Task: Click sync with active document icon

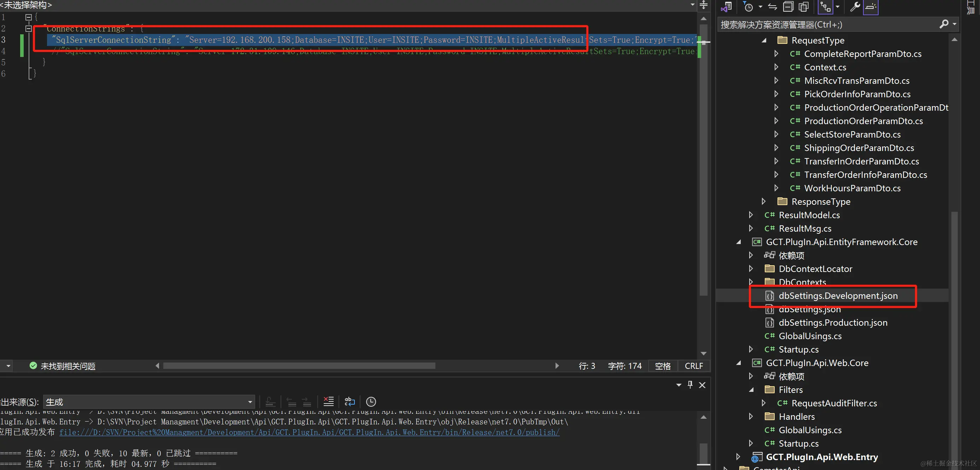Action: pyautogui.click(x=772, y=7)
